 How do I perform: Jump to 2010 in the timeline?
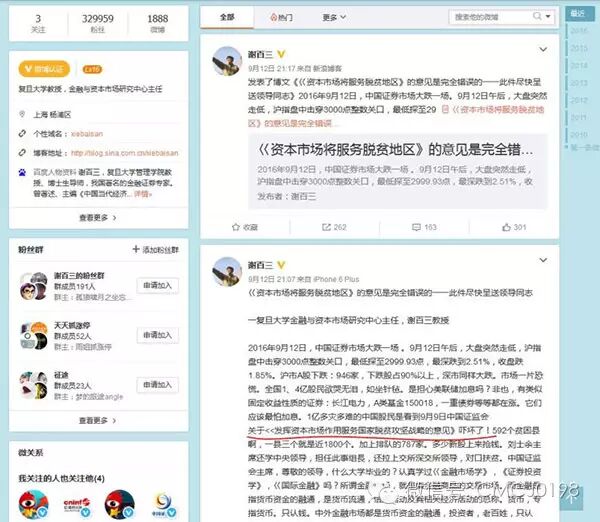tap(579, 134)
